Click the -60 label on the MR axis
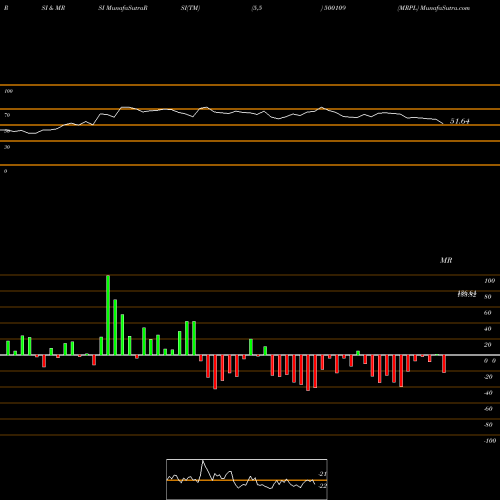Viewport: 500px width, 500px height. click(488, 409)
